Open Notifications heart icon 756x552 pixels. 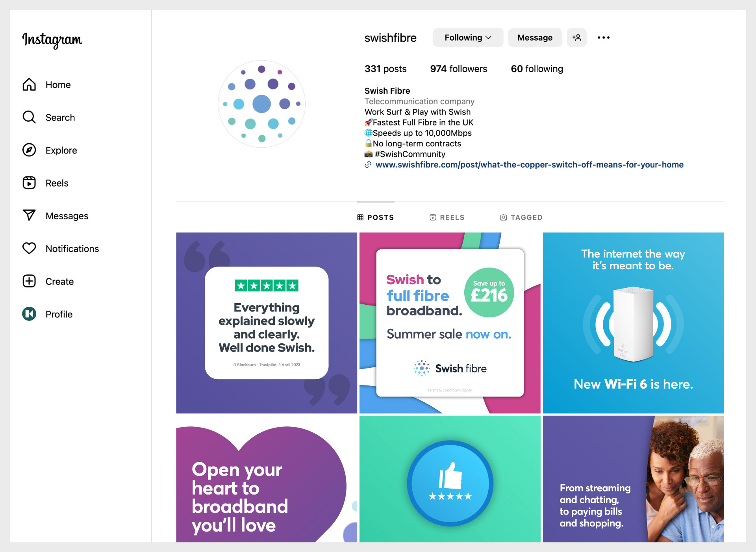tap(29, 248)
